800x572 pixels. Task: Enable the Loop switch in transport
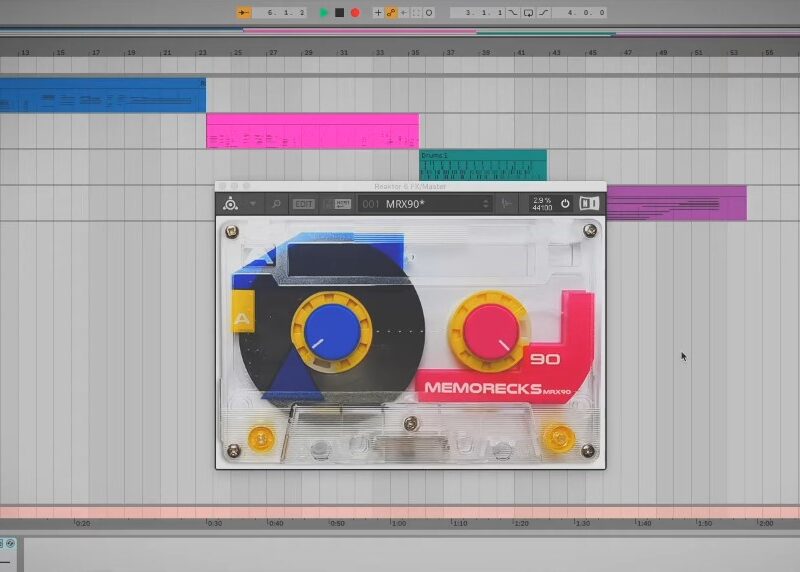point(528,13)
